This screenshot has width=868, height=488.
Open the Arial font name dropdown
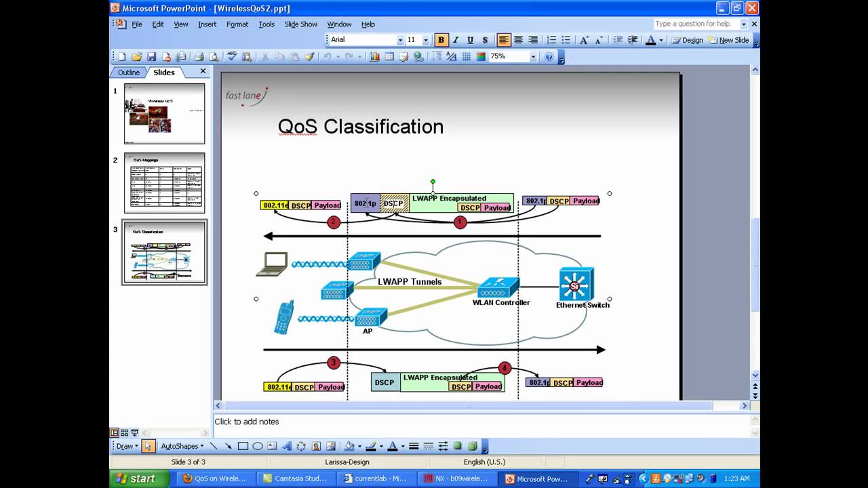click(x=400, y=40)
